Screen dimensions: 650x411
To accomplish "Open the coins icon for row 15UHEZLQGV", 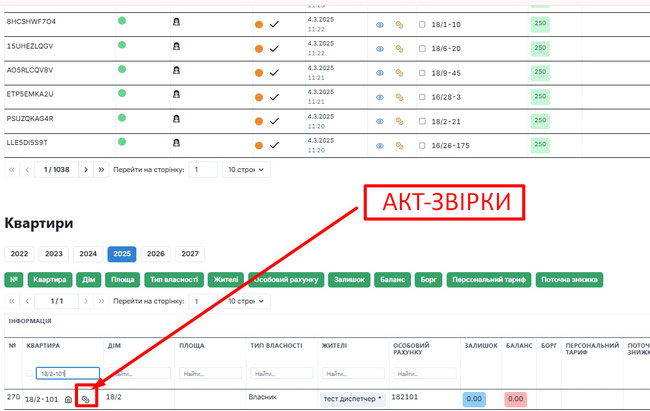I will point(399,49).
